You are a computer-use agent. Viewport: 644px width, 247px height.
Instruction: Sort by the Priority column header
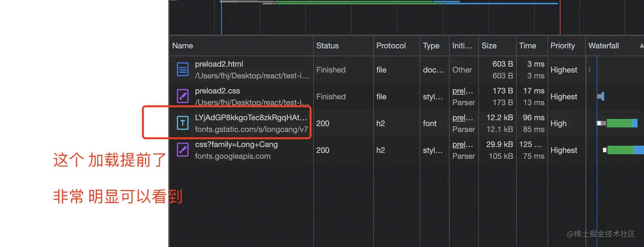click(x=562, y=46)
